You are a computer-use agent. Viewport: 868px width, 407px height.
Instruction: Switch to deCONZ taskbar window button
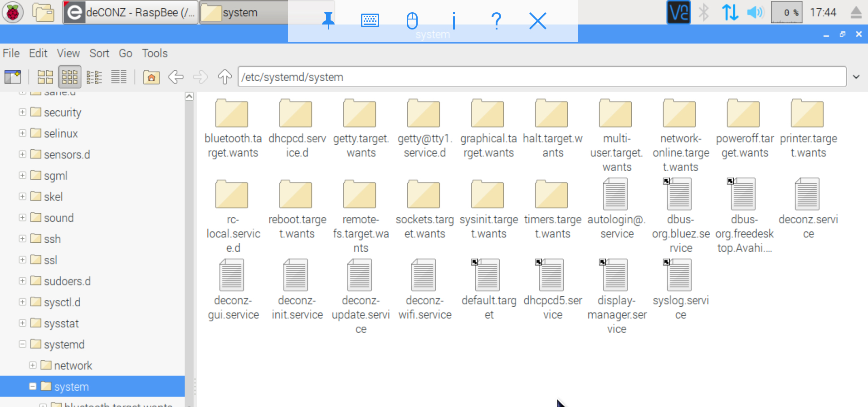(131, 12)
